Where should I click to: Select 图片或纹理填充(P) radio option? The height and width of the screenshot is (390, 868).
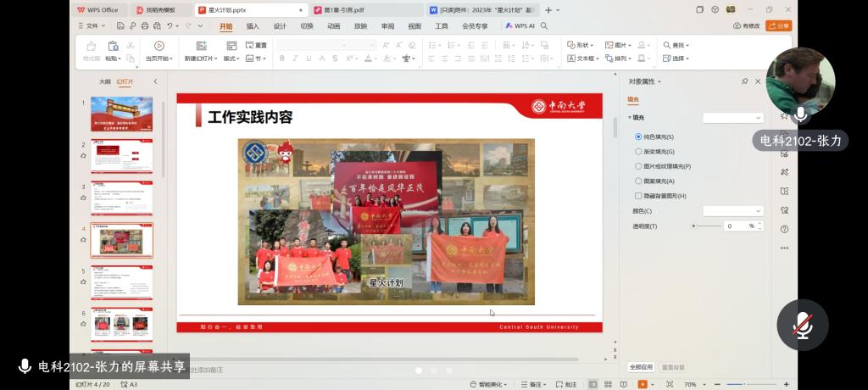[638, 166]
